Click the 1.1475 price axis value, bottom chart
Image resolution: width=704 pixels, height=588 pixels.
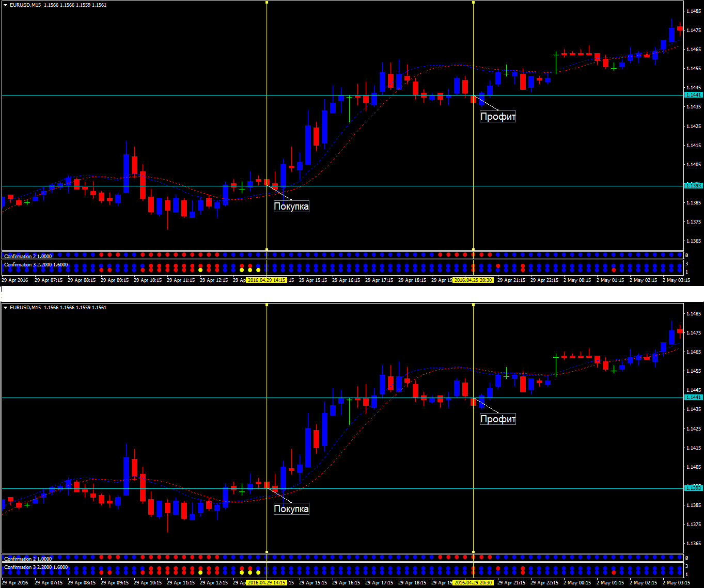(694, 333)
